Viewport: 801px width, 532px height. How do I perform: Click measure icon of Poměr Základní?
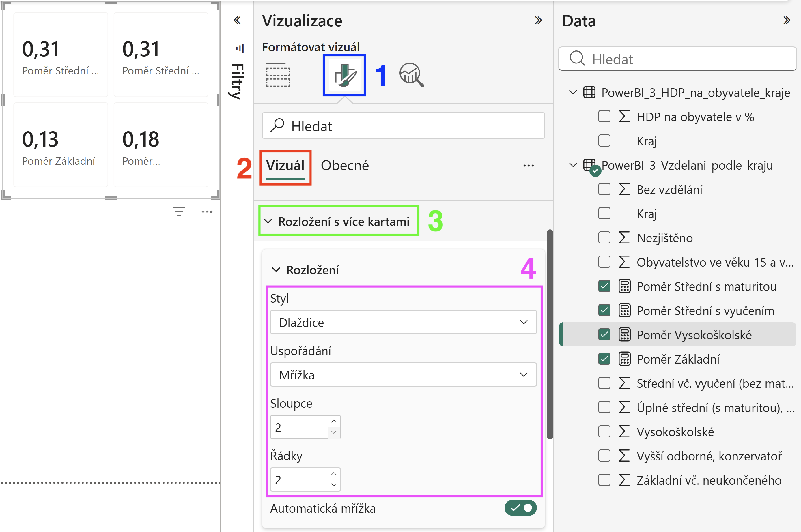(x=624, y=359)
